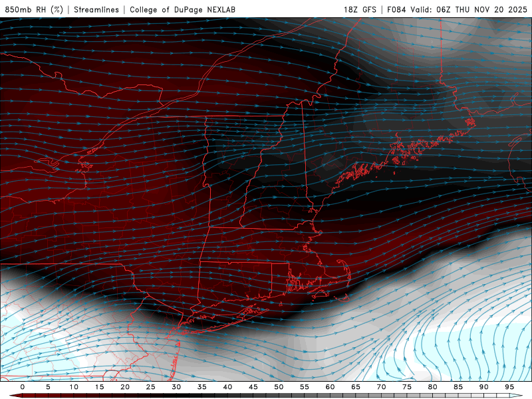Click the colorbar label "50"

point(279,387)
